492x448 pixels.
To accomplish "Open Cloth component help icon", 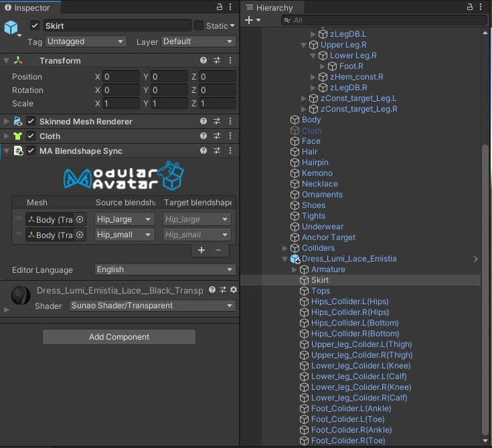I will click(203, 136).
